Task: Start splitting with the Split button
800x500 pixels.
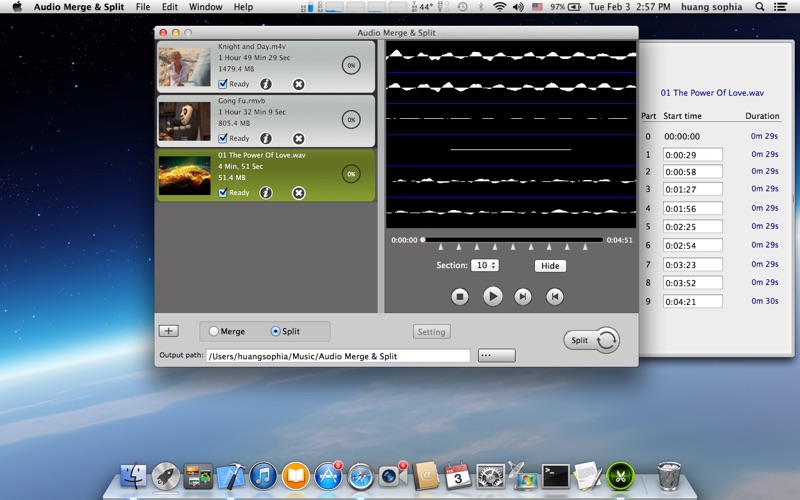Action: tap(591, 340)
